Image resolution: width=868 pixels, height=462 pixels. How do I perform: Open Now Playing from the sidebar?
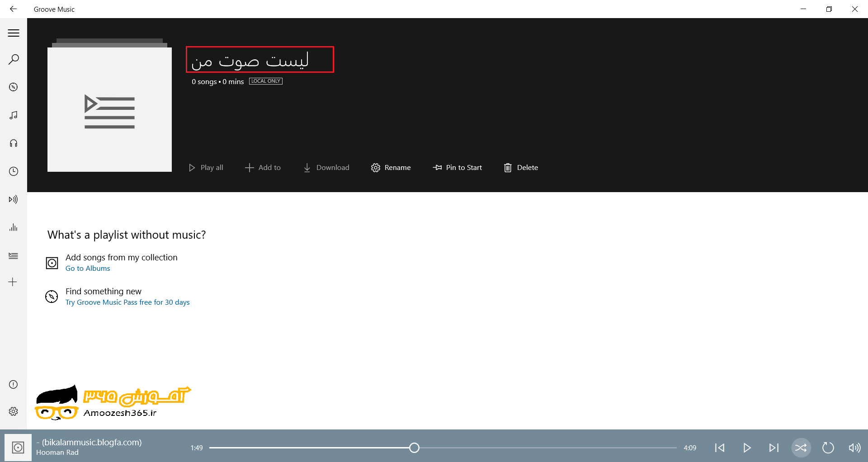tap(13, 199)
